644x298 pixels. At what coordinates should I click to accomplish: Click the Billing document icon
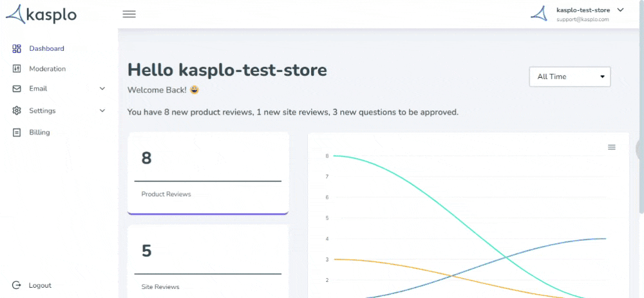pos(17,132)
